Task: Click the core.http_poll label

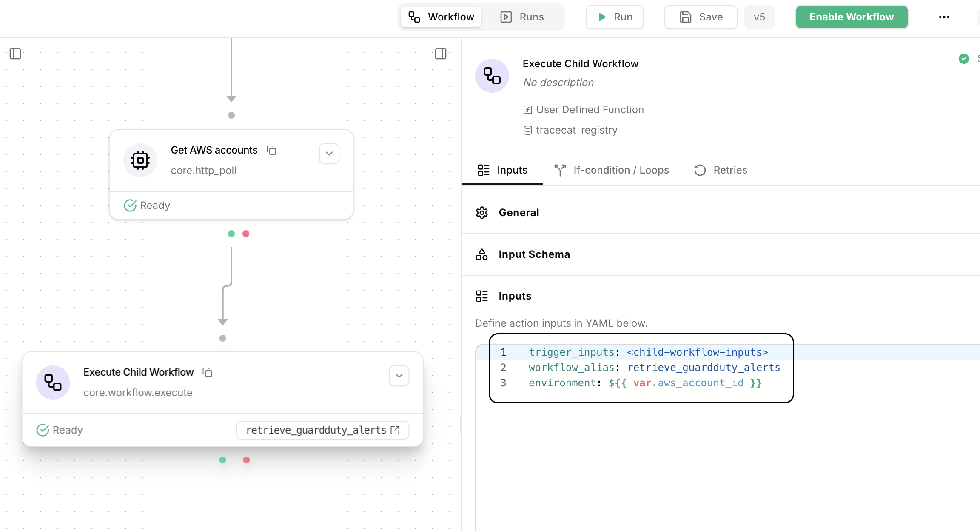Action: pos(204,171)
